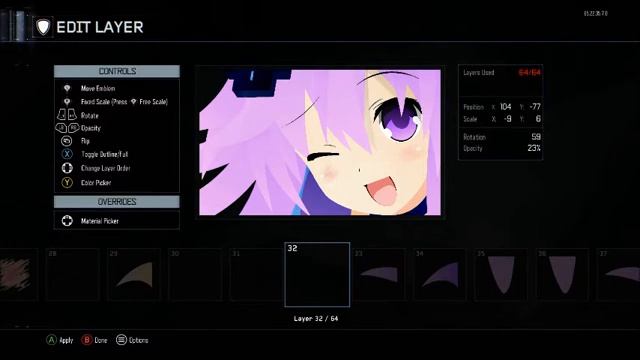Viewport: 640px width, 360px height.
Task: Click the Layer 32 / 64 caption
Action: [x=316, y=318]
